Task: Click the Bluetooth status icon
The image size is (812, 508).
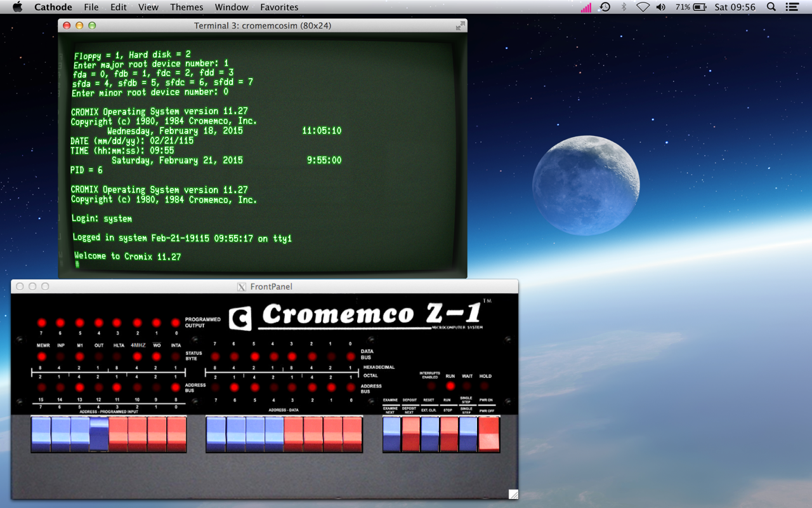Action: pyautogui.click(x=624, y=7)
